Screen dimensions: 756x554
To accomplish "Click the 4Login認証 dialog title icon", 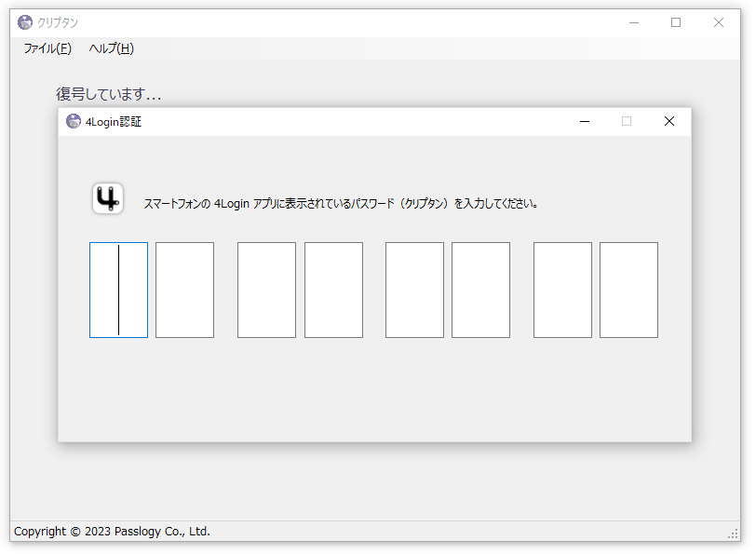I will [74, 121].
